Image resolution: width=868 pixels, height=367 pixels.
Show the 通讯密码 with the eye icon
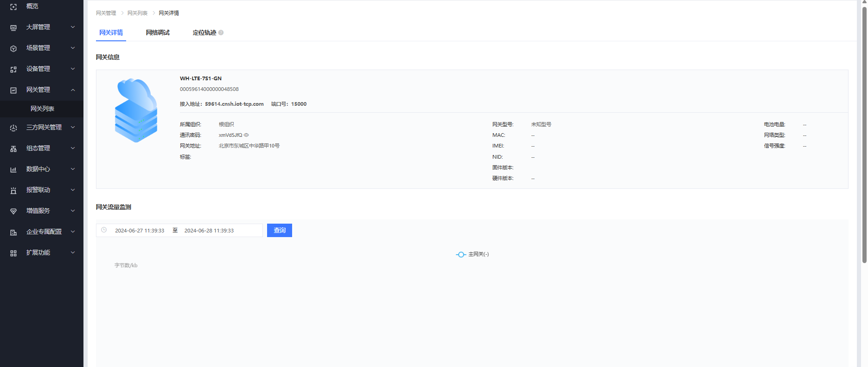tap(247, 135)
